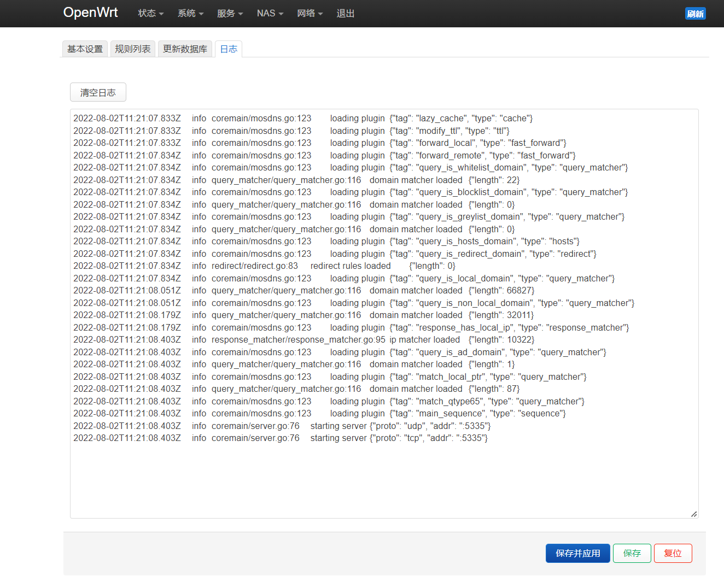Image resolution: width=724 pixels, height=588 pixels.
Task: Click 退出 to log out
Action: click(345, 13)
